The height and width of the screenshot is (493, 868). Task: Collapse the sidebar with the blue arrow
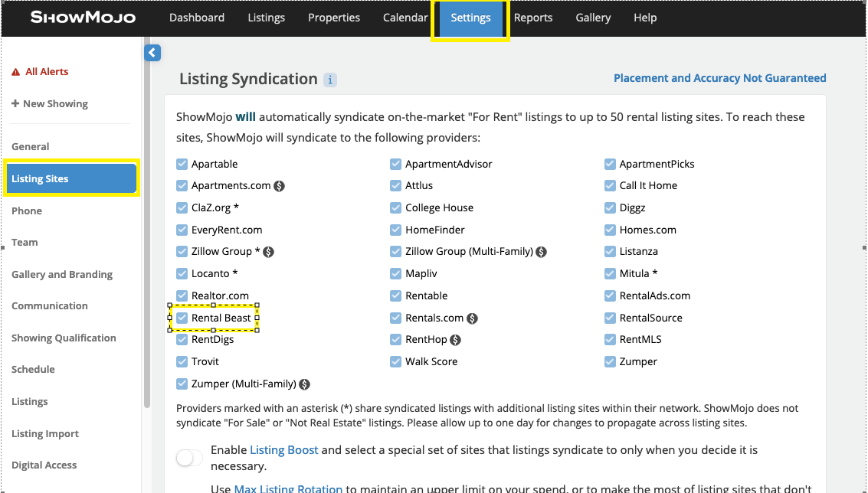tap(152, 52)
